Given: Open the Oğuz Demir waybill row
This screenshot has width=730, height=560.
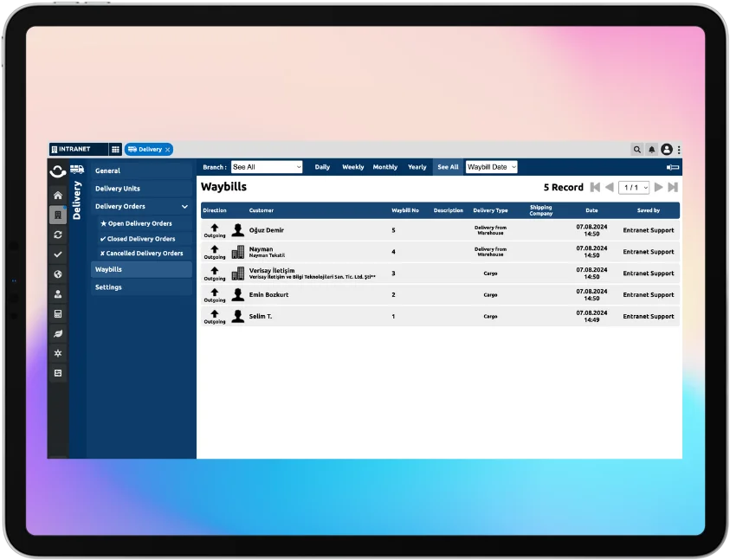Looking at the screenshot, I should pyautogui.click(x=267, y=230).
